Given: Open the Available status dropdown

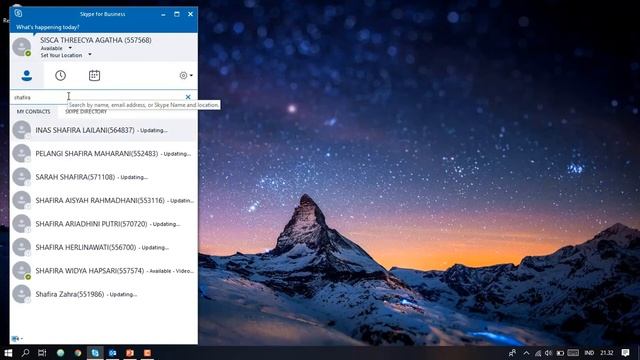Looking at the screenshot, I should [70, 48].
